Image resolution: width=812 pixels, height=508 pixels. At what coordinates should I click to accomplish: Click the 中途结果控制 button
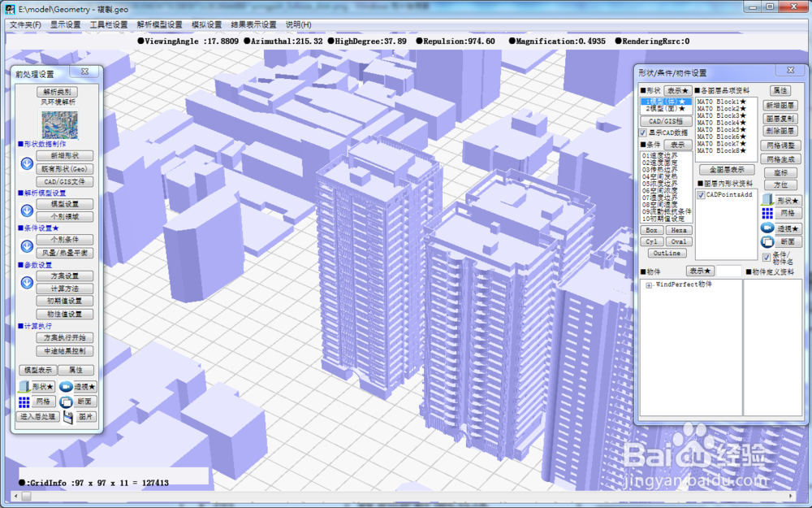(x=65, y=351)
